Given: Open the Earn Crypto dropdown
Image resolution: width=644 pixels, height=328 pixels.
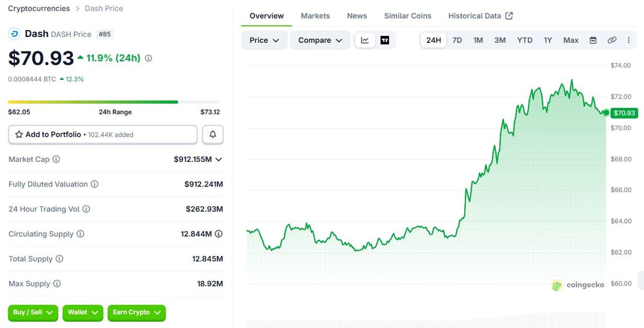Looking at the screenshot, I should [x=136, y=312].
